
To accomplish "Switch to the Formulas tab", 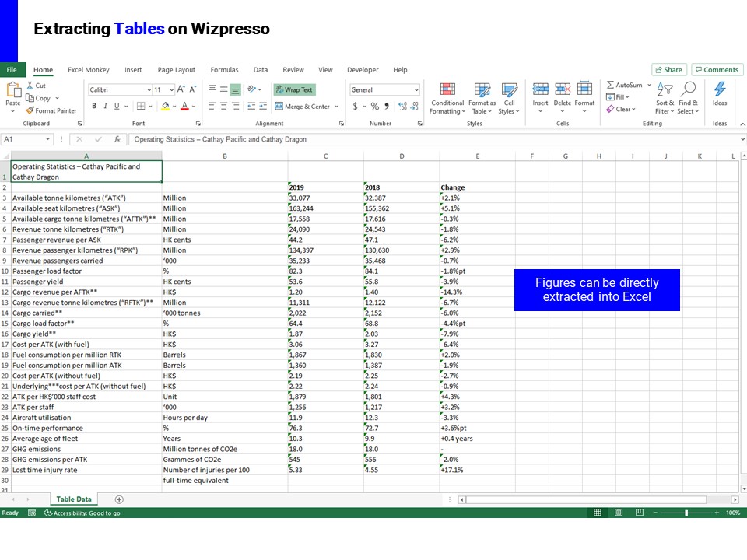I will tap(224, 69).
